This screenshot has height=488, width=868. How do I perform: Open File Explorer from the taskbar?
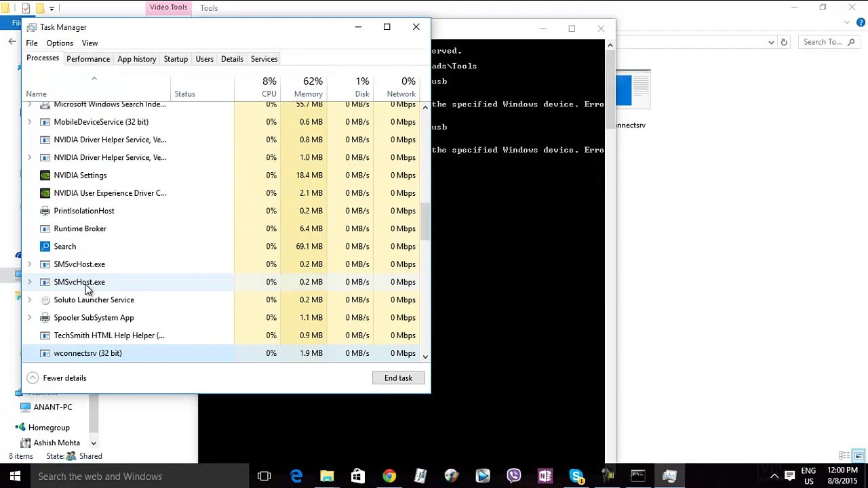pyautogui.click(x=327, y=476)
